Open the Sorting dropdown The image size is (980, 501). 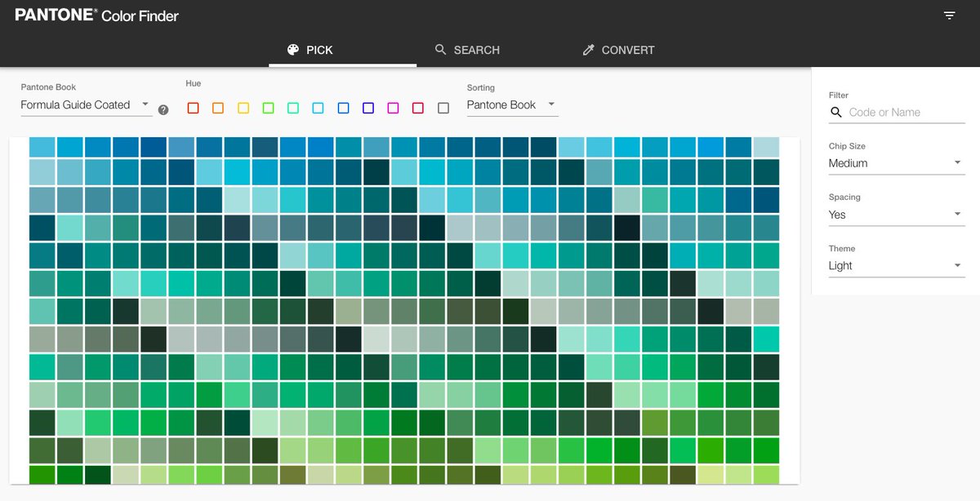512,105
